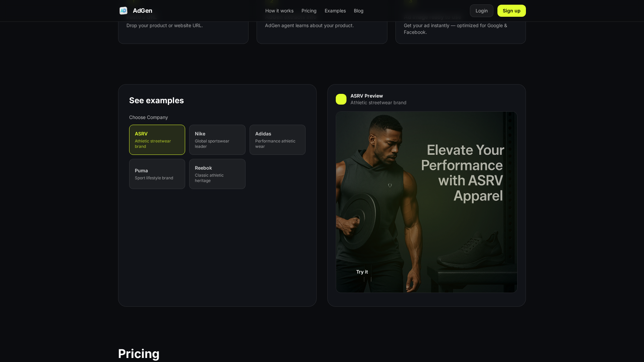Open the How it works menu item
This screenshot has width=644, height=362.
(x=279, y=11)
